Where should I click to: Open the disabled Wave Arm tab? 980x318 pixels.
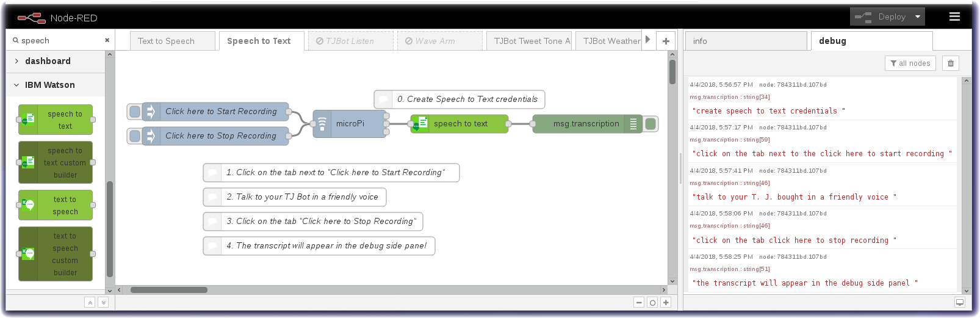[440, 41]
